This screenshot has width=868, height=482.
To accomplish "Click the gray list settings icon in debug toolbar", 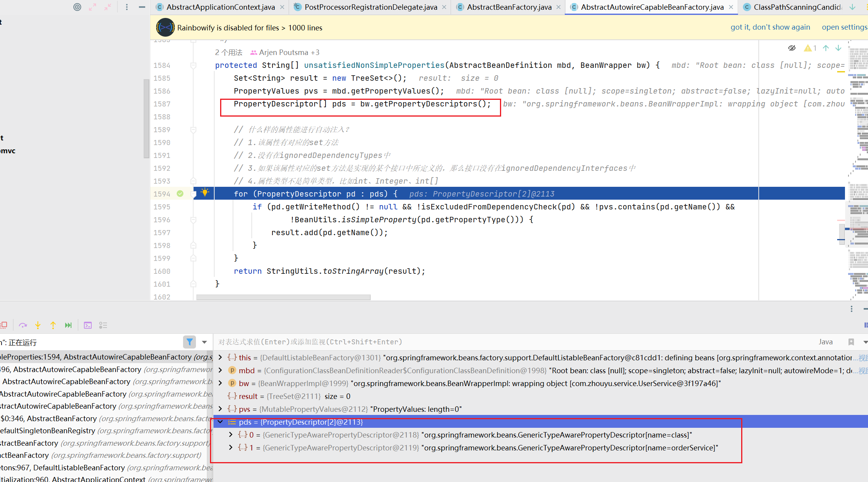I will [x=103, y=325].
